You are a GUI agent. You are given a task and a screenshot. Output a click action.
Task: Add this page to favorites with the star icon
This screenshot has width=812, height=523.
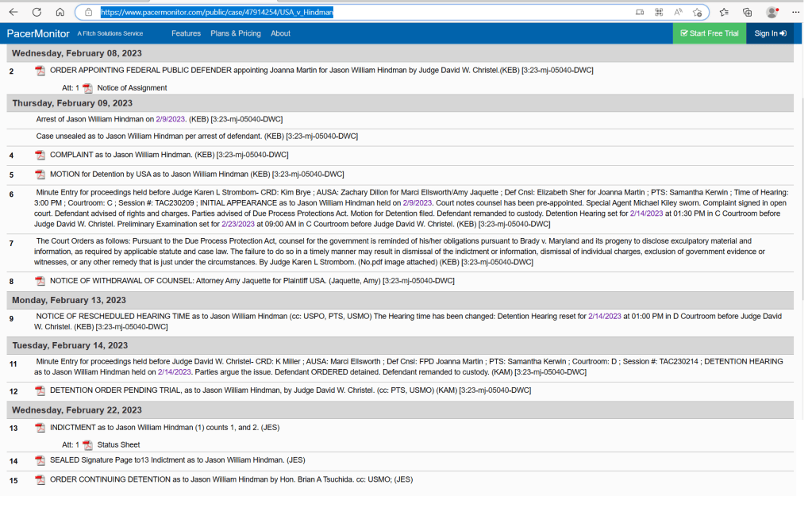[697, 13]
